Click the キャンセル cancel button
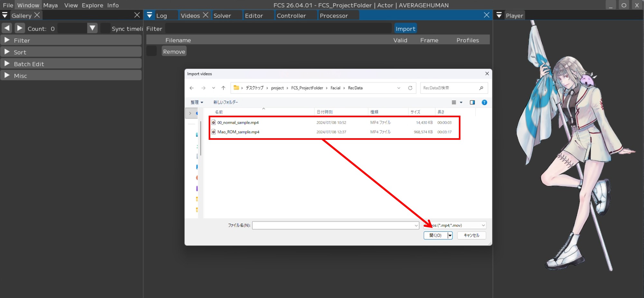The image size is (644, 298). pos(471,236)
